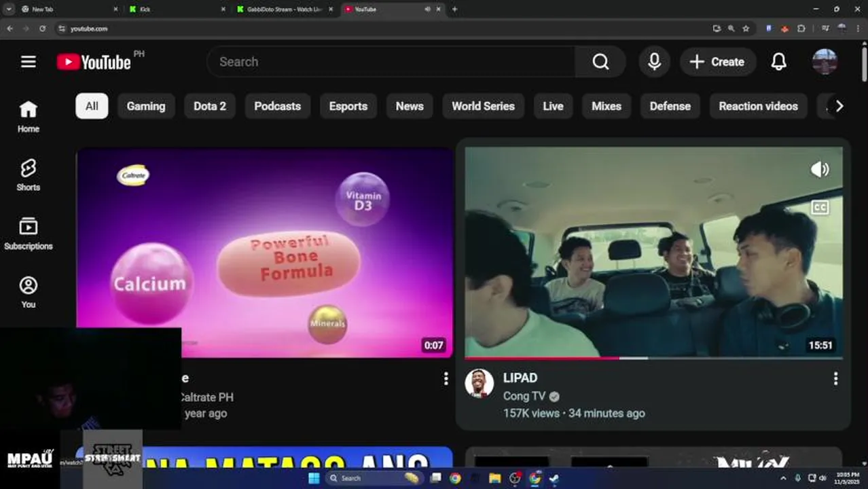Image resolution: width=868 pixels, height=489 pixels.
Task: Focus the YouTube search field
Action: coord(391,62)
